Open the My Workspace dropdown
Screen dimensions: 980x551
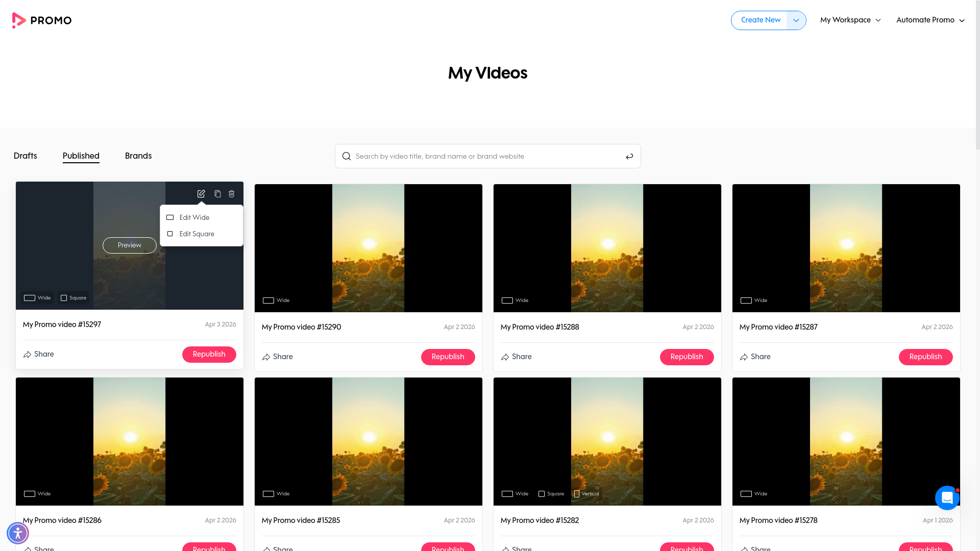pos(850,20)
